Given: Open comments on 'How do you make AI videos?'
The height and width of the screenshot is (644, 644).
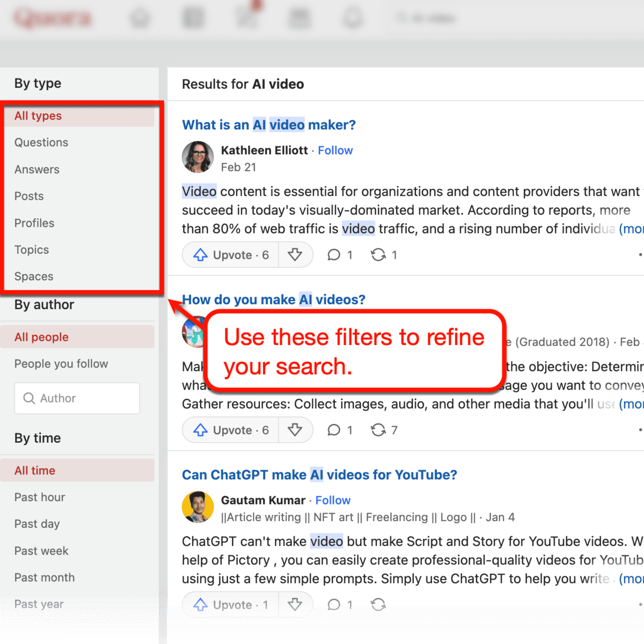Looking at the screenshot, I should pyautogui.click(x=339, y=429).
